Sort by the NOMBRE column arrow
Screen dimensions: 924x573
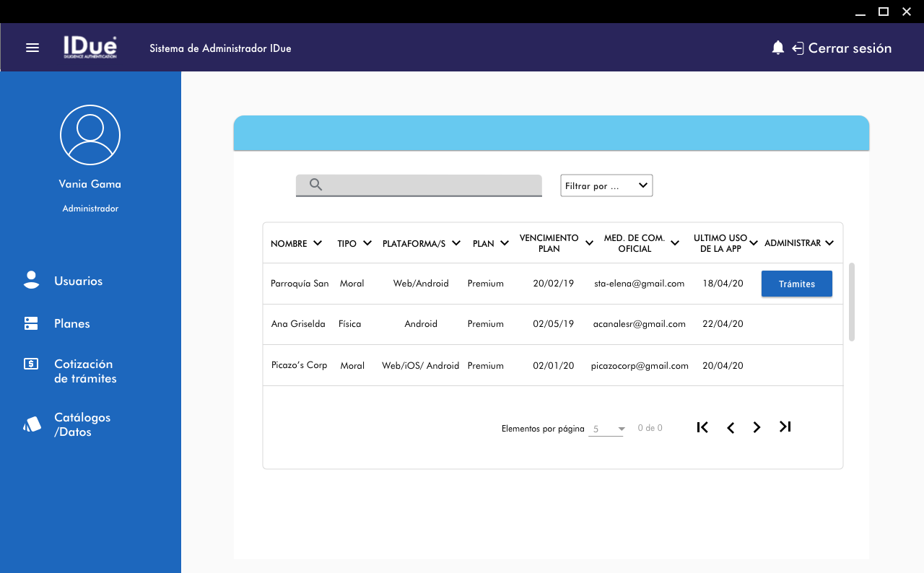click(318, 243)
